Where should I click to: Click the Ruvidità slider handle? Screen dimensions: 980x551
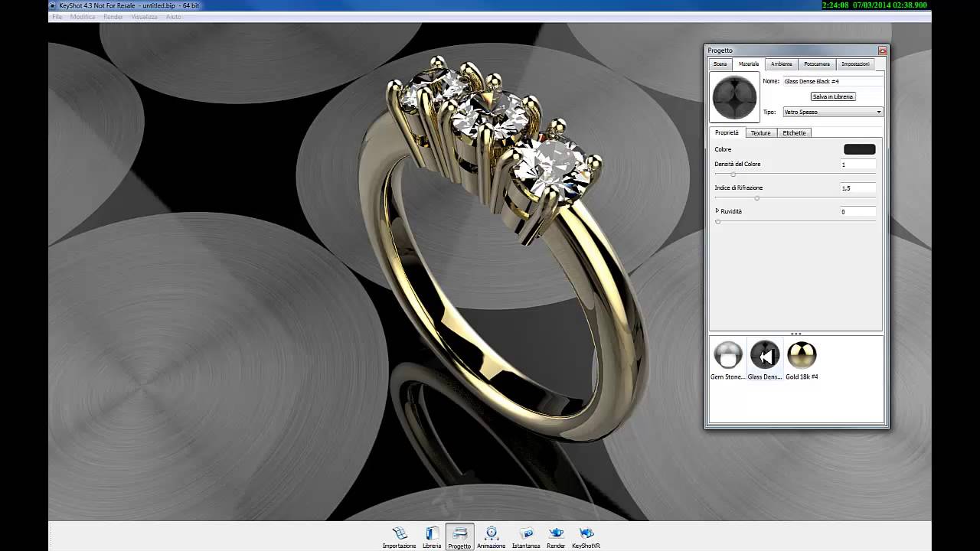(717, 222)
